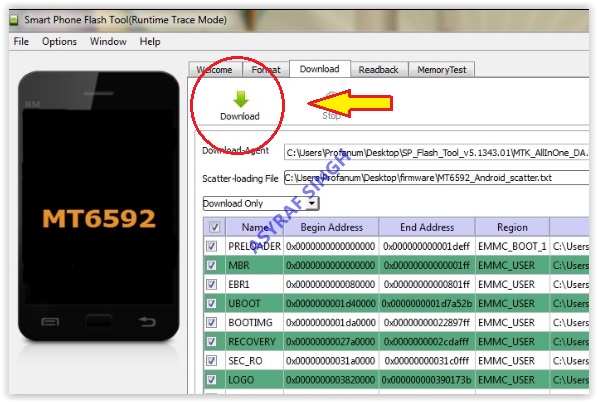
Task: Click the Region column header
Action: [x=512, y=227]
